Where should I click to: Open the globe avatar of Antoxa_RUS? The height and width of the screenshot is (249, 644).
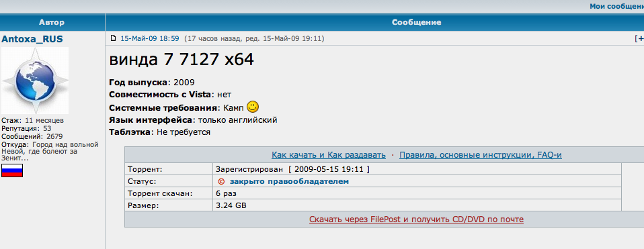pyautogui.click(x=35, y=81)
